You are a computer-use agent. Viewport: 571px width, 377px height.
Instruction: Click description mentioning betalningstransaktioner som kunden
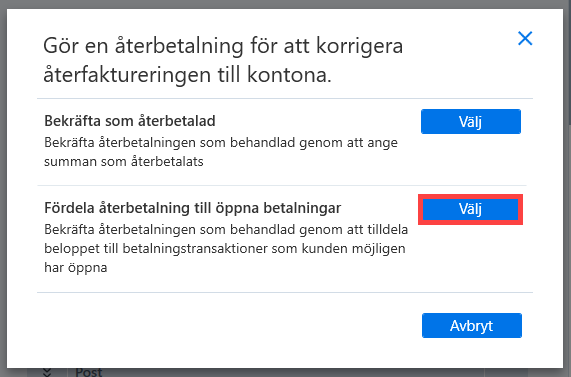(x=225, y=249)
